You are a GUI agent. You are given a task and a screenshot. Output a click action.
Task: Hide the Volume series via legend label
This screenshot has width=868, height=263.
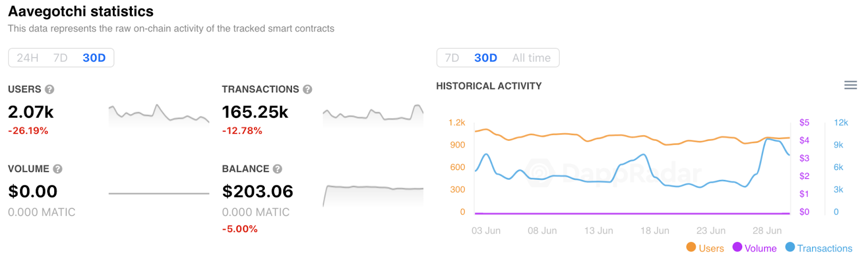(x=761, y=248)
